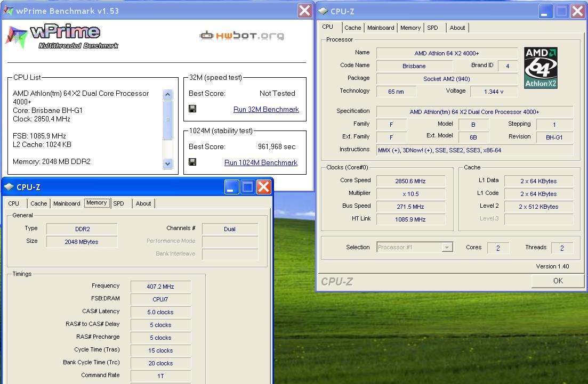Click the CPU List scroll down arrow
Viewport: 588px width, 384px height.
coord(167,164)
